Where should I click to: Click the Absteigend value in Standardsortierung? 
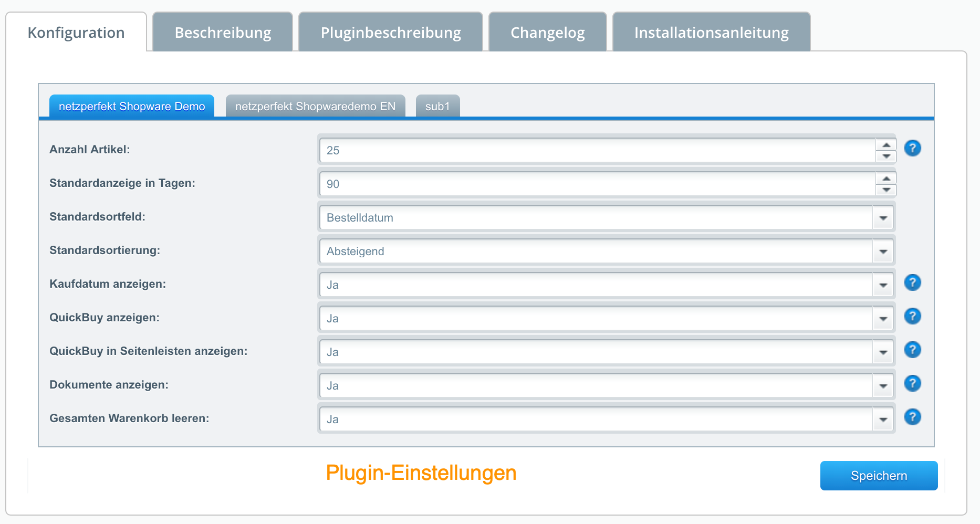pos(356,251)
